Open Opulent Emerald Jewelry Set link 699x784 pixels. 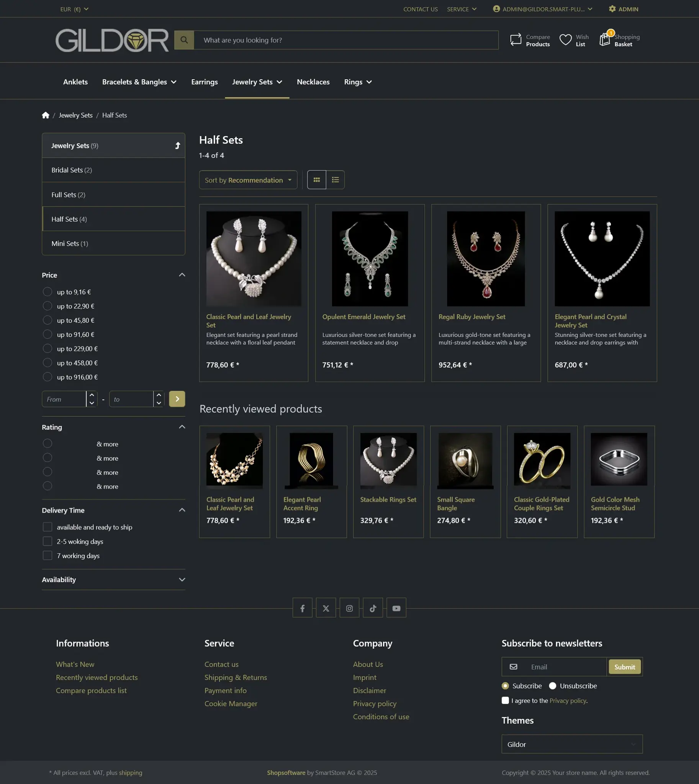[364, 317]
